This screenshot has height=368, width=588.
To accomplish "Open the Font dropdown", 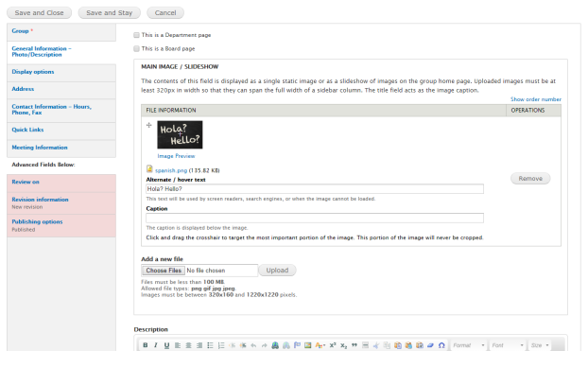I will (x=508, y=345).
